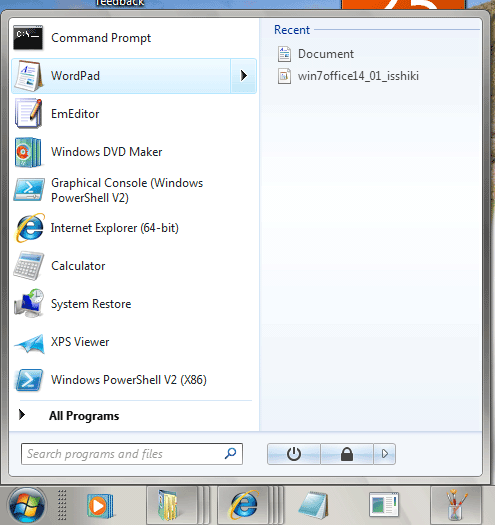Open recent win7office14_01_isshiki file name

click(358, 76)
